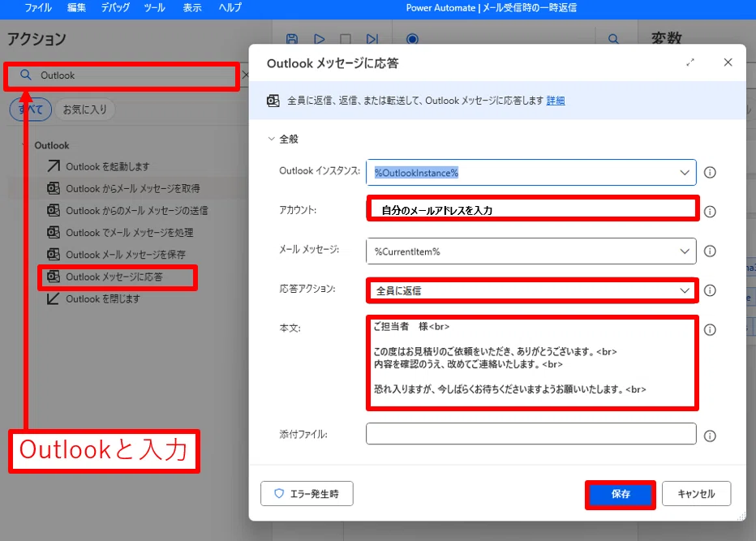Click icon of Outlook メール メッセージを保存
Screen dimensions: 756x541
(53, 254)
